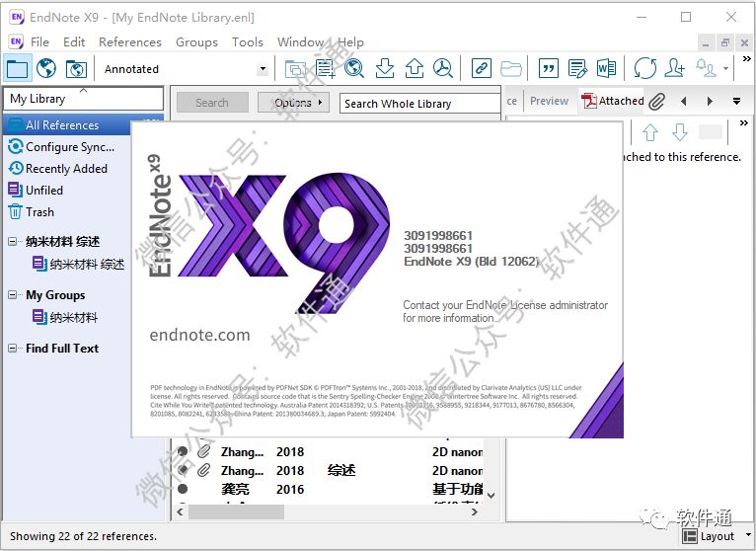Click previous tab left arrow
This screenshot has width=756, height=551.
(x=684, y=102)
